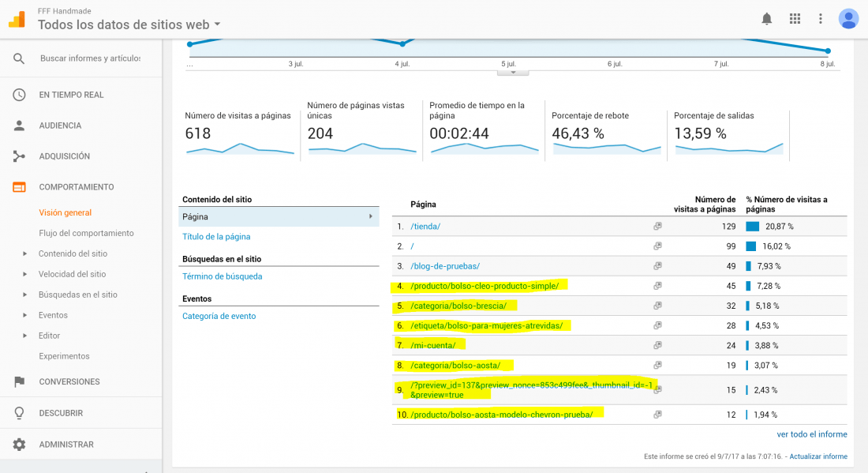868x473 pixels.
Task: Expand the Velocidad del sitio submenu
Action: (24, 274)
